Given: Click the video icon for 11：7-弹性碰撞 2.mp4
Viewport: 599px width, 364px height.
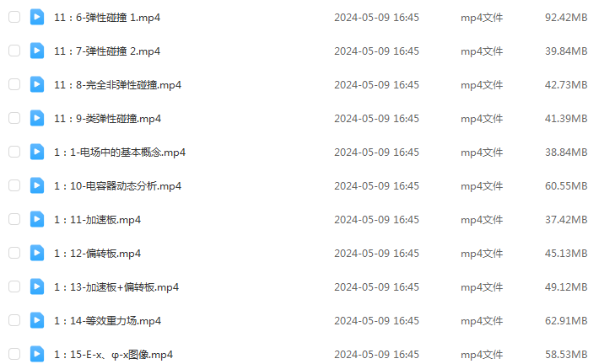Looking at the screenshot, I should 37,51.
